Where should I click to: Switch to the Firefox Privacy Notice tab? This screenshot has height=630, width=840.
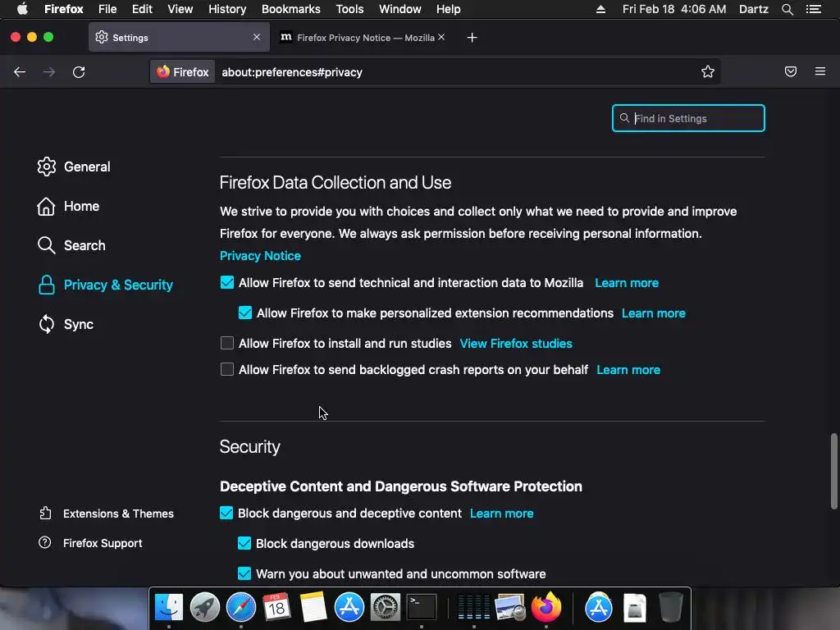click(362, 38)
